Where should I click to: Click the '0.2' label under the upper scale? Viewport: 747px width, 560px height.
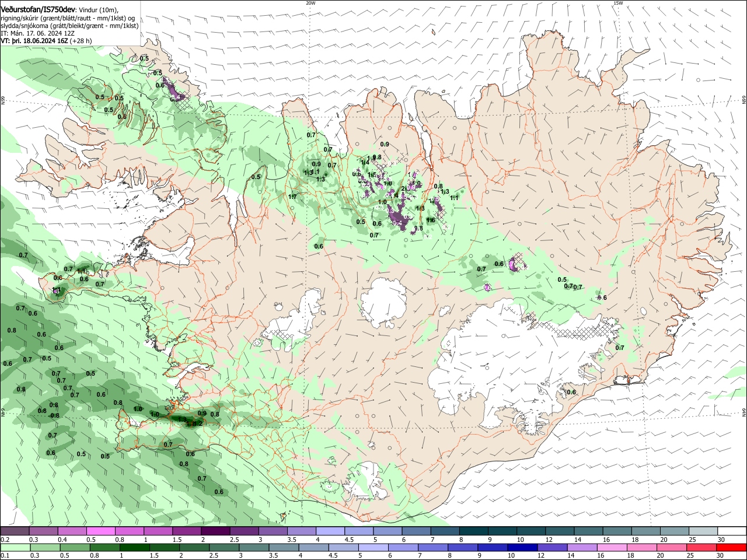[5, 540]
